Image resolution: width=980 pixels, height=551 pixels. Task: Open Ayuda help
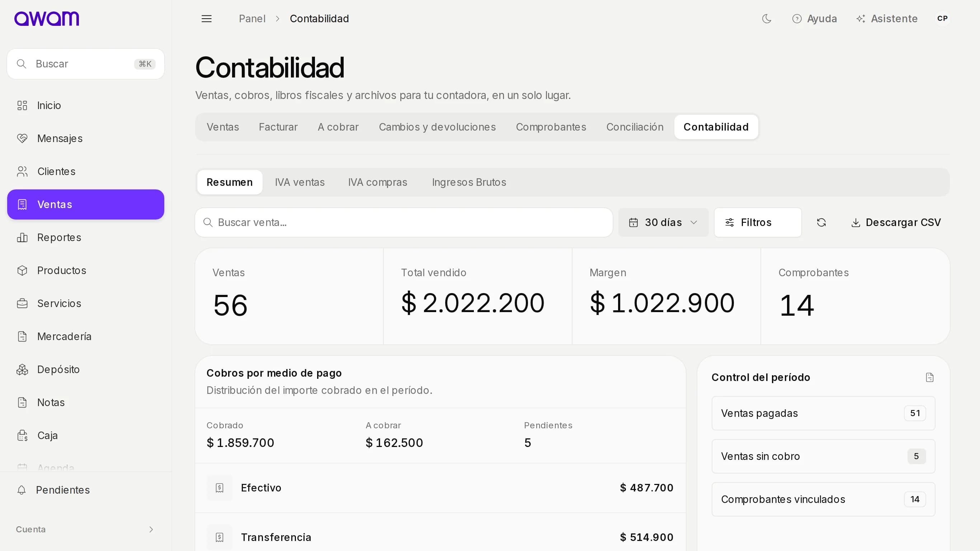[x=815, y=19]
